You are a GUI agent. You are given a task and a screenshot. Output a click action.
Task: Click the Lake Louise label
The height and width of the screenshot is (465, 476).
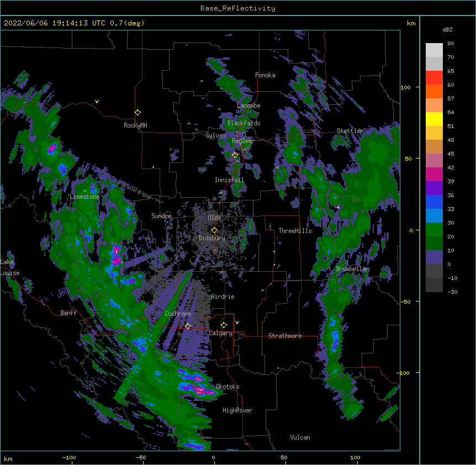9,267
